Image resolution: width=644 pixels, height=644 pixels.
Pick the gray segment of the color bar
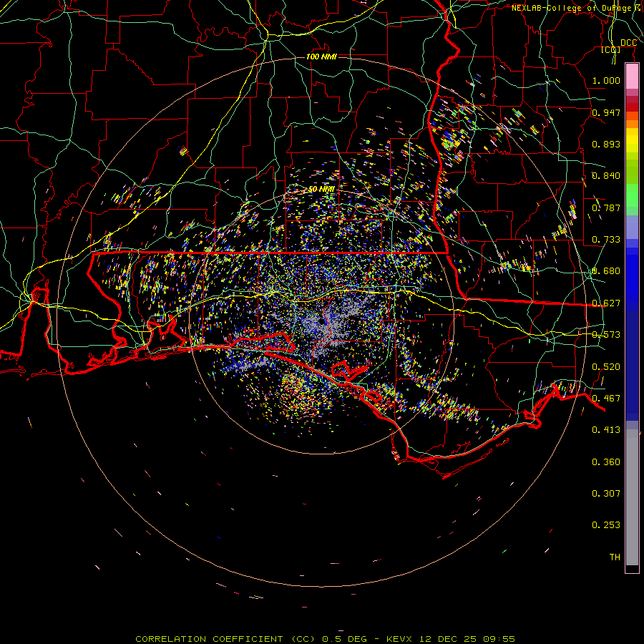[x=632, y=497]
